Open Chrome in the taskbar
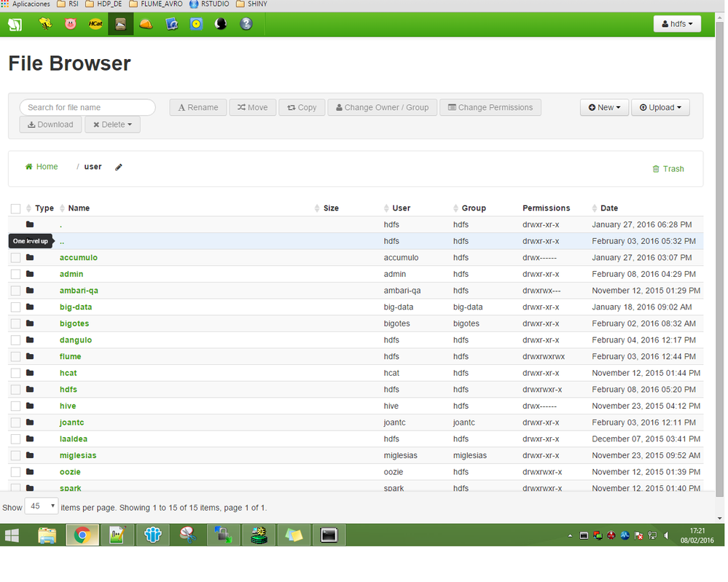The image size is (728, 582). [x=82, y=535]
